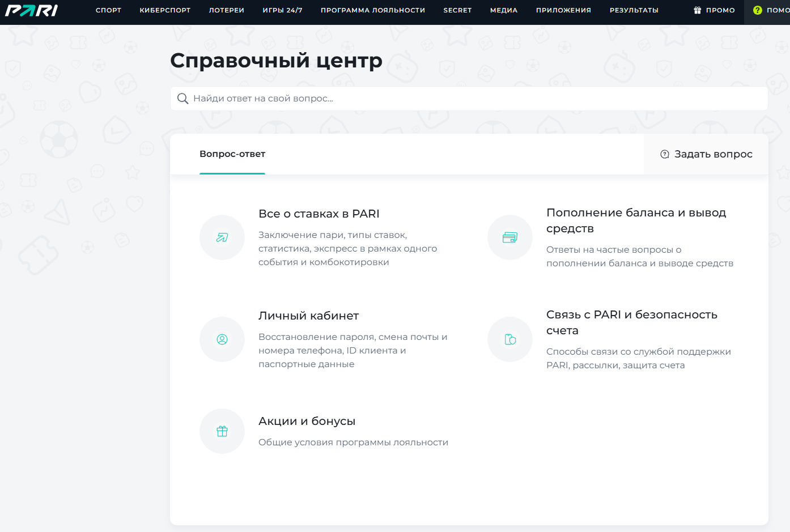This screenshot has width=790, height=532.
Task: Click description starting Восстановление пароля
Action: [353, 351]
